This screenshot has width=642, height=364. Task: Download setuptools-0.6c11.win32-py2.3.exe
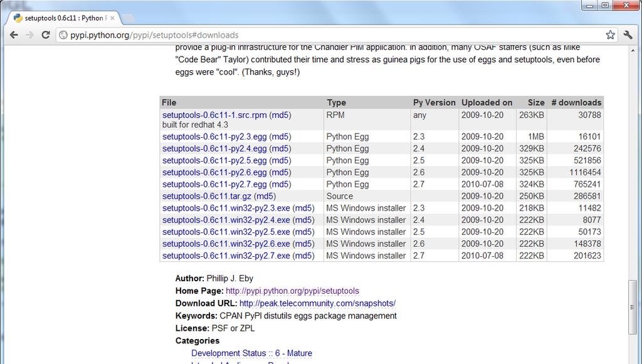click(226, 208)
